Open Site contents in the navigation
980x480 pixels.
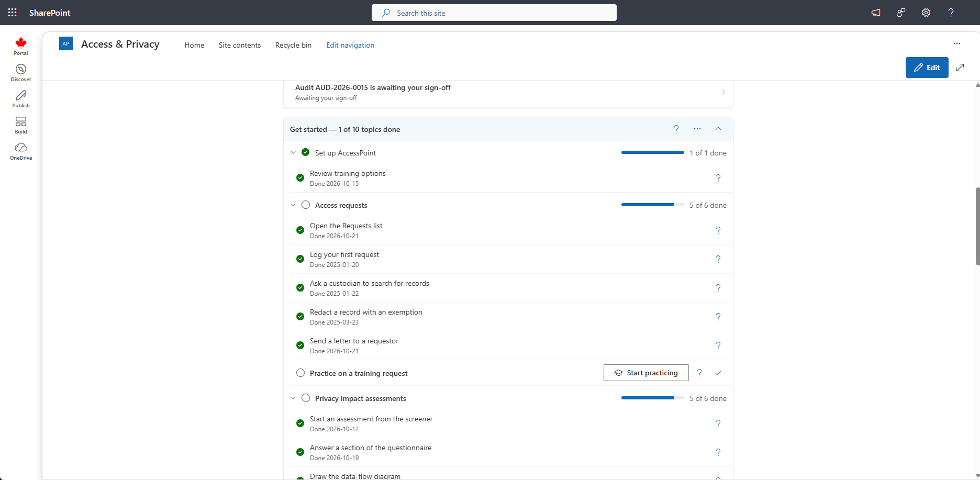(x=240, y=45)
